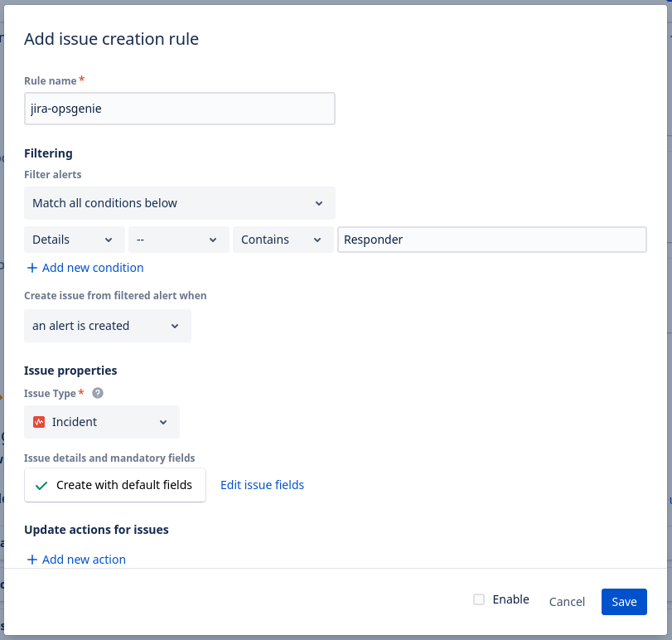Cancel the issue creation rule
The height and width of the screenshot is (640, 672).
coord(567,602)
